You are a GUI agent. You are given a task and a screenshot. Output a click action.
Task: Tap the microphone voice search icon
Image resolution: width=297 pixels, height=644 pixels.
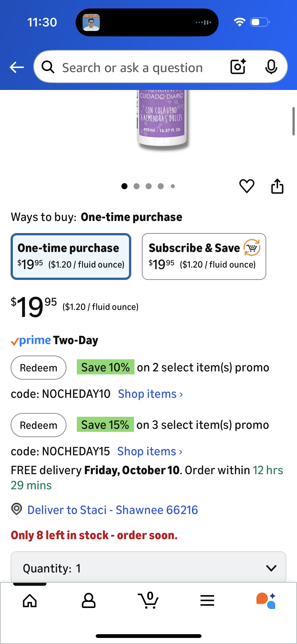point(271,67)
